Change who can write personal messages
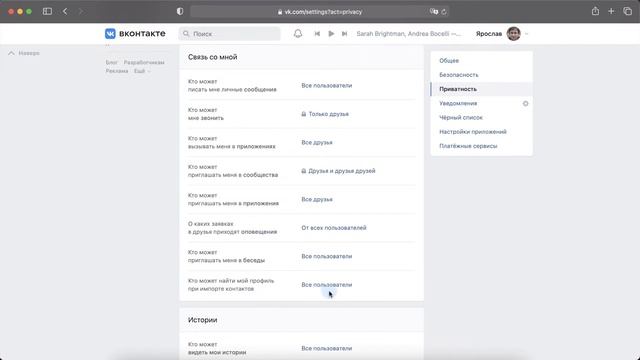 click(x=327, y=85)
